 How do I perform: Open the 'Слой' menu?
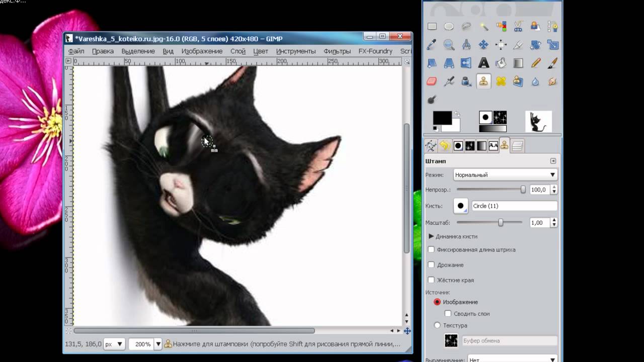point(238,51)
